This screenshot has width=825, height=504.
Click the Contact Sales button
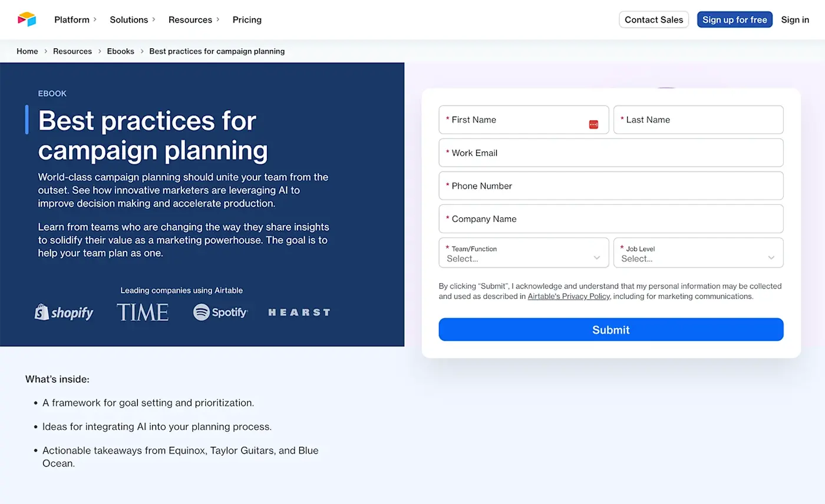click(x=654, y=19)
